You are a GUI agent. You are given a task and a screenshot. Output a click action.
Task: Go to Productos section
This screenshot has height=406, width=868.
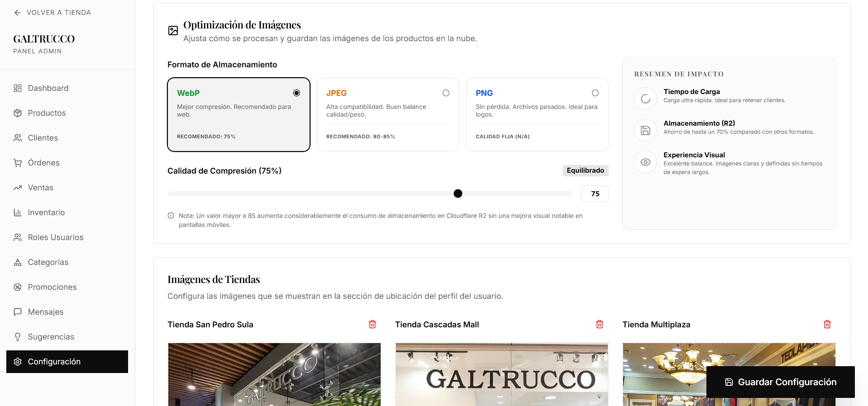click(x=67, y=113)
